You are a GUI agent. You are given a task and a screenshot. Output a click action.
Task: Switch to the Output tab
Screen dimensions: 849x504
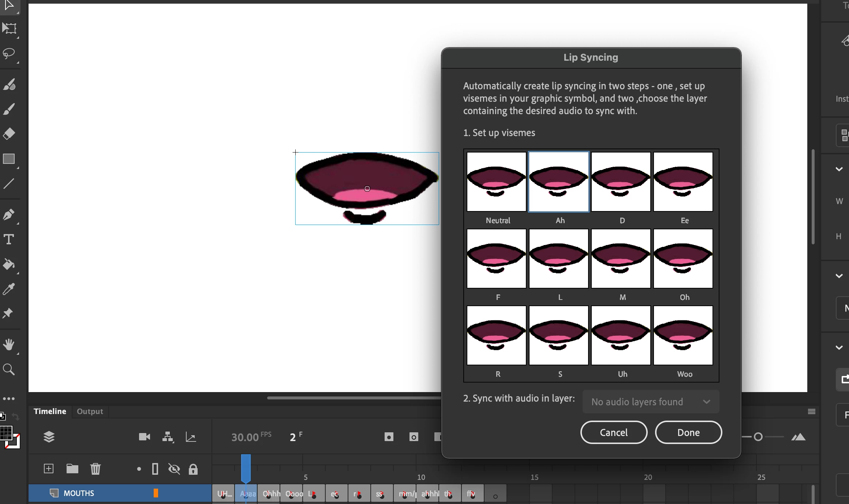tap(90, 411)
